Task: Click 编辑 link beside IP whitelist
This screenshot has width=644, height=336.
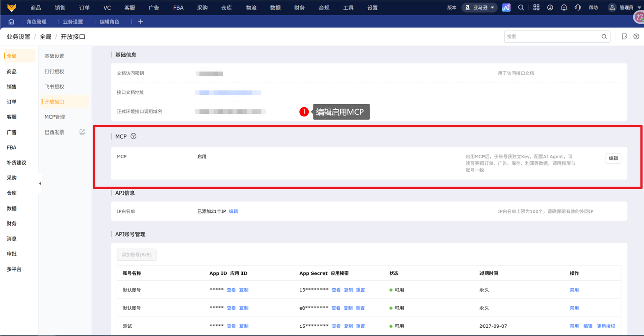Action: 233,211
